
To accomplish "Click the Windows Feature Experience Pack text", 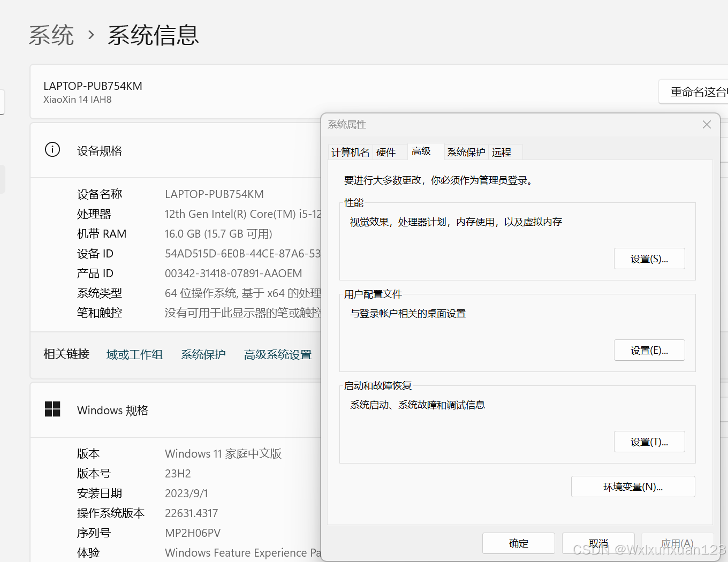I will (243, 553).
